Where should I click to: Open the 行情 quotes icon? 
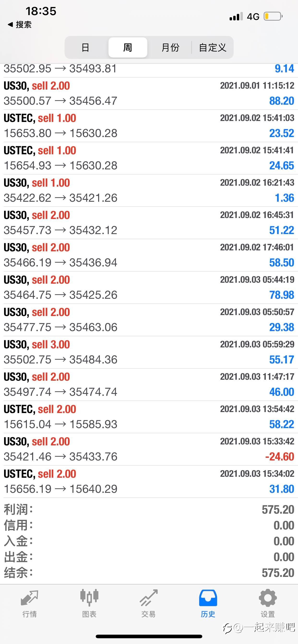pyautogui.click(x=30, y=598)
